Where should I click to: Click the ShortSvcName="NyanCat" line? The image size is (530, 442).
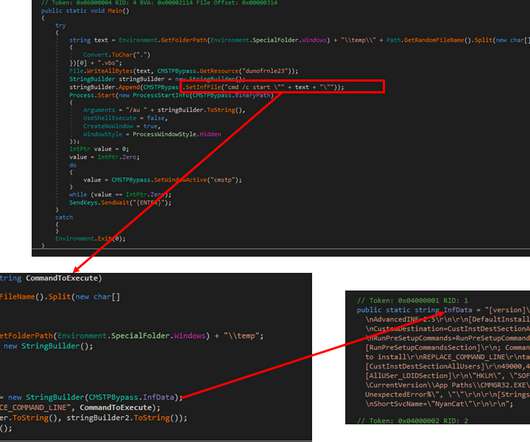[439, 404]
